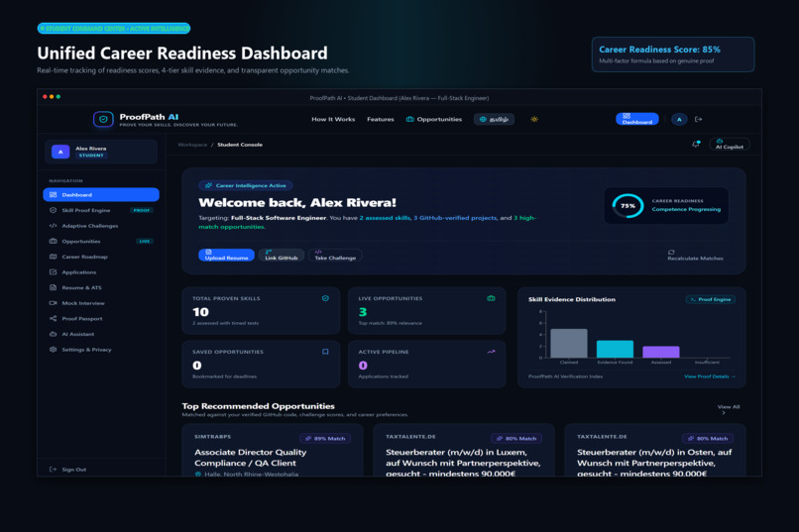The image size is (799, 532).
Task: Click the bookmark icon in Saved Opportunities
Action: tap(325, 352)
